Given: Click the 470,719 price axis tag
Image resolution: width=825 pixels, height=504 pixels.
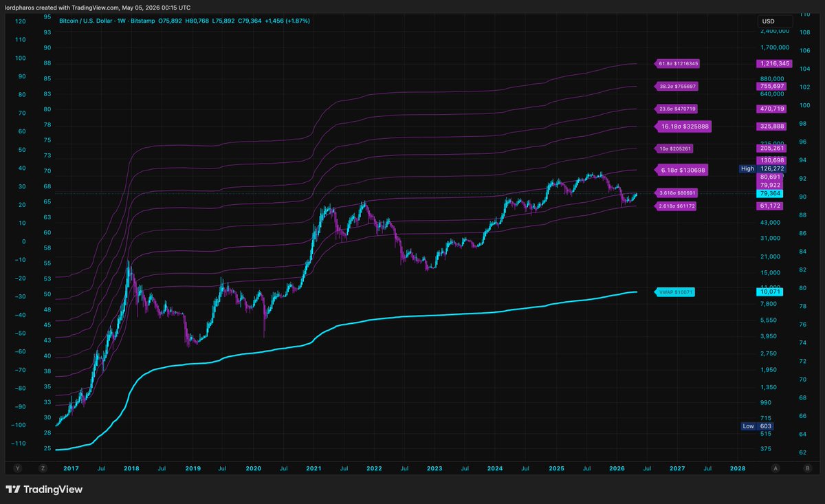Looking at the screenshot, I should pos(771,109).
